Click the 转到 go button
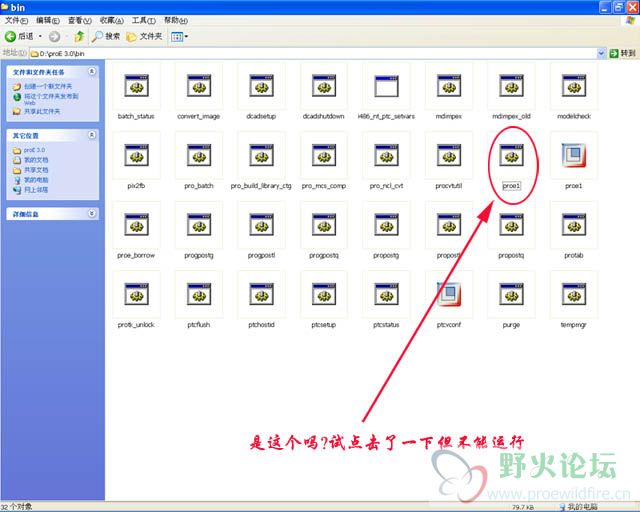This screenshot has height=512, width=640. pos(622,53)
